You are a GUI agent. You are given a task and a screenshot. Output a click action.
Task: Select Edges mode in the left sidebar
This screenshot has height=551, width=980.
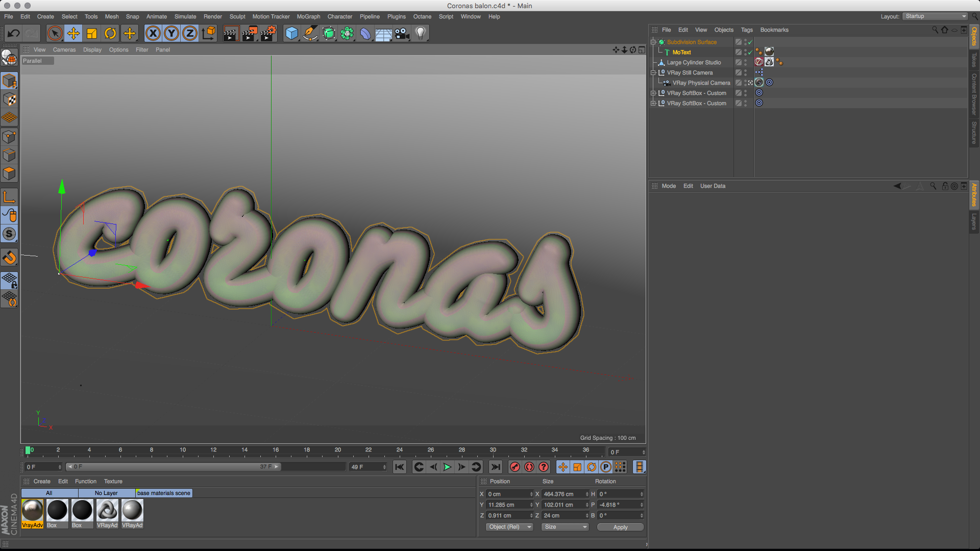[10, 155]
